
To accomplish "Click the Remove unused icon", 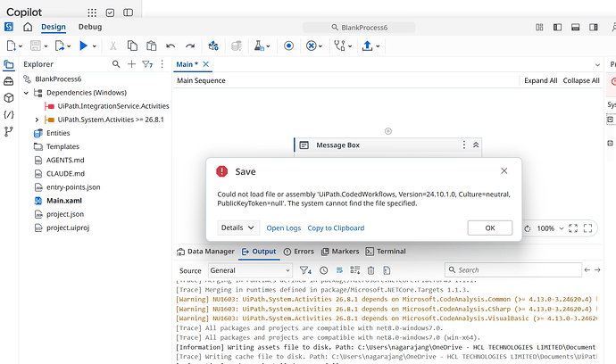I will click(x=312, y=45).
